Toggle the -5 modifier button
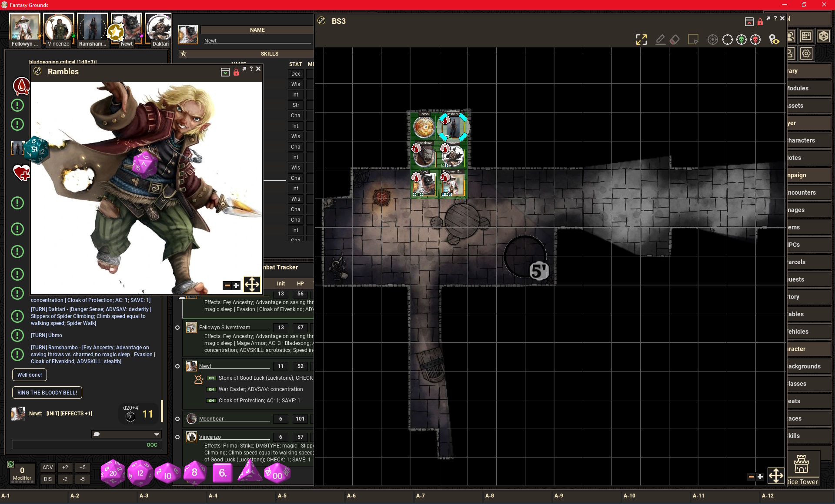The height and width of the screenshot is (504, 835). (x=83, y=479)
